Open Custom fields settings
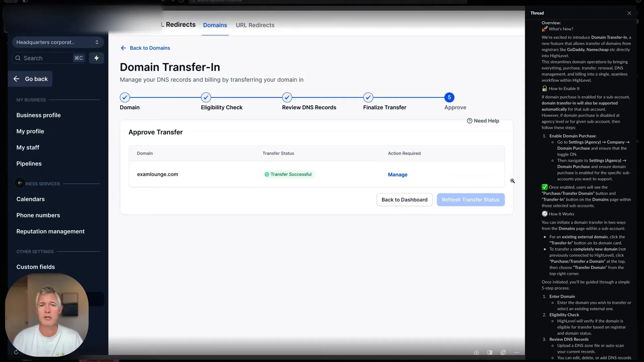The width and height of the screenshot is (644, 362). tap(36, 267)
